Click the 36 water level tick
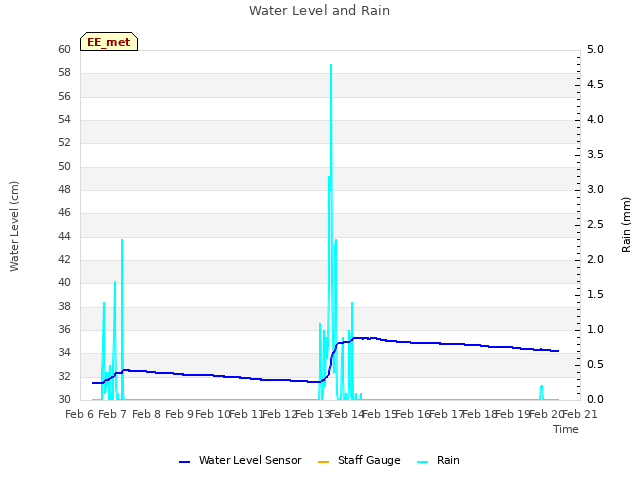The height and width of the screenshot is (480, 640). (64, 329)
